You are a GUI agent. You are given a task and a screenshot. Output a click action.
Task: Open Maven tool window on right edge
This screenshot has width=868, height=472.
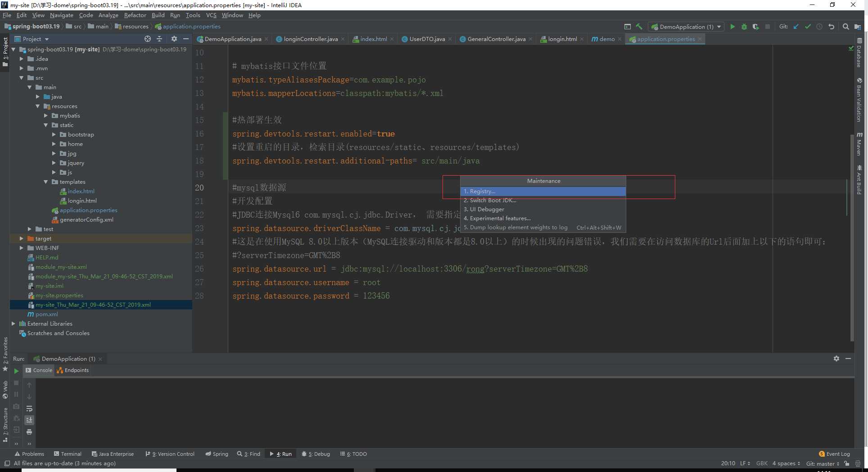859,144
